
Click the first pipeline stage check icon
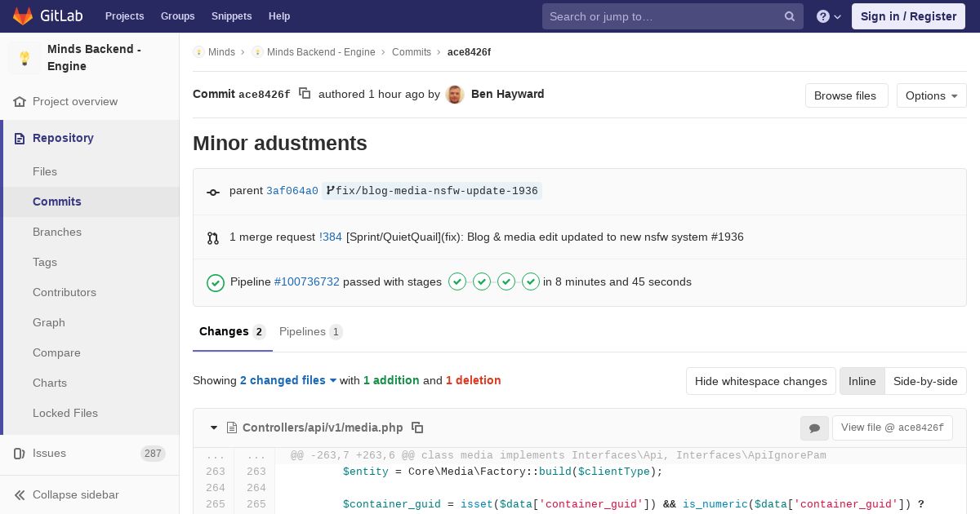click(x=457, y=281)
